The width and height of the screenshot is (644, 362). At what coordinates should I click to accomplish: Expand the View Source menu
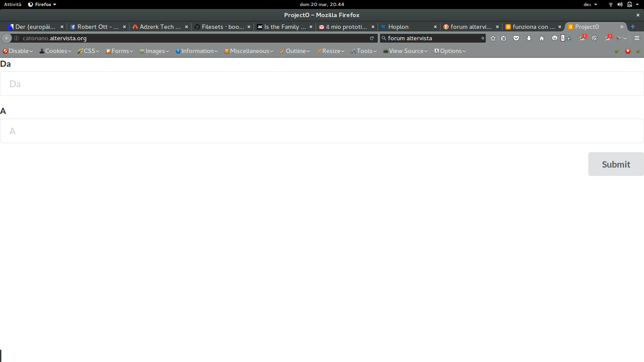click(x=405, y=51)
